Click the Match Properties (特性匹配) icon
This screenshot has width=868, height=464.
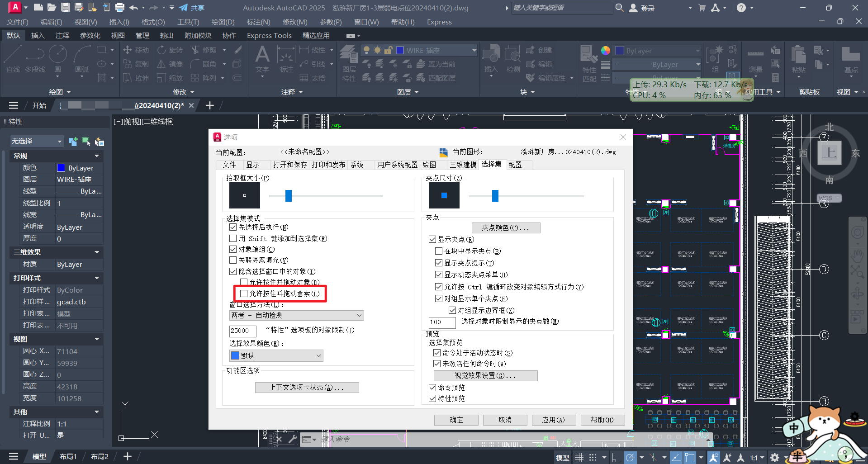click(589, 62)
